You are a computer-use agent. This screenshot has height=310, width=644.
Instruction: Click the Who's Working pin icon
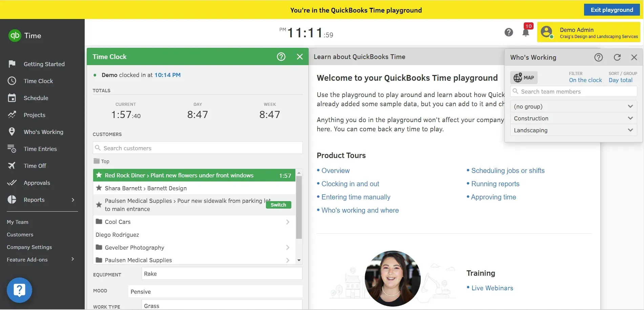tap(12, 132)
